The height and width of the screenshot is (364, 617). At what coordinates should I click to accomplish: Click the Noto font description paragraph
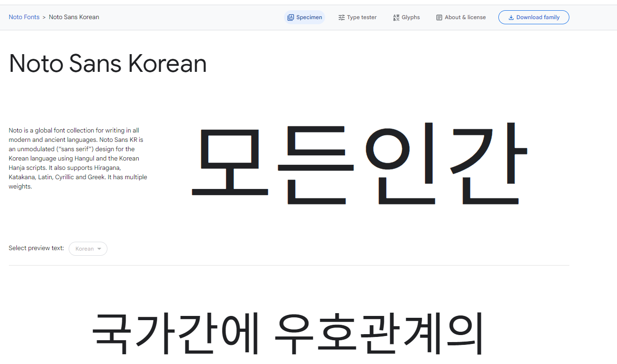(78, 158)
